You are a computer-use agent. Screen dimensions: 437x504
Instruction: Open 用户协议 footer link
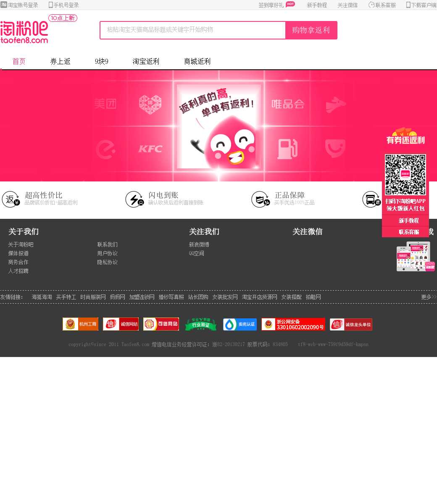(107, 253)
